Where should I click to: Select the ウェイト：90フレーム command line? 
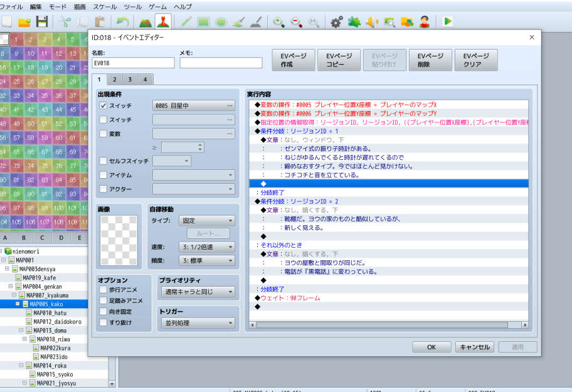[389, 298]
